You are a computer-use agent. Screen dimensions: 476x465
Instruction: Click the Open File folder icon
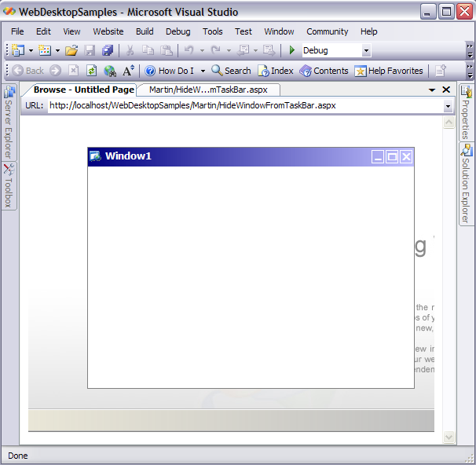71,50
